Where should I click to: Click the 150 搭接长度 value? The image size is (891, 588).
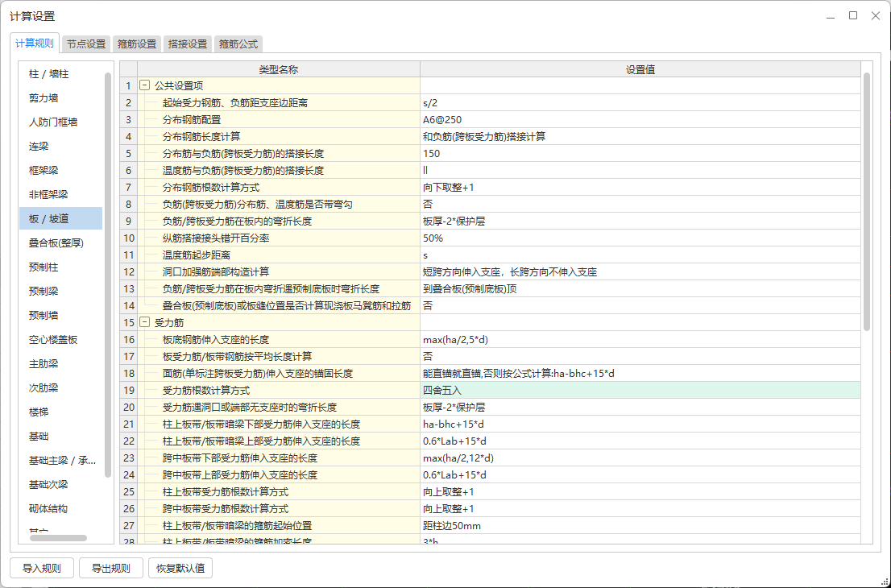[x=640, y=153]
